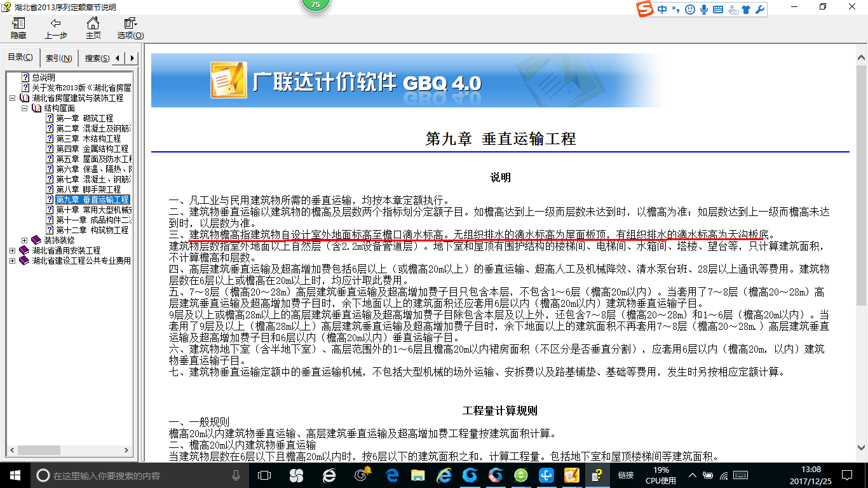
Task: Open 第二章 混凝土及钢筋 chapter
Action: click(x=93, y=128)
